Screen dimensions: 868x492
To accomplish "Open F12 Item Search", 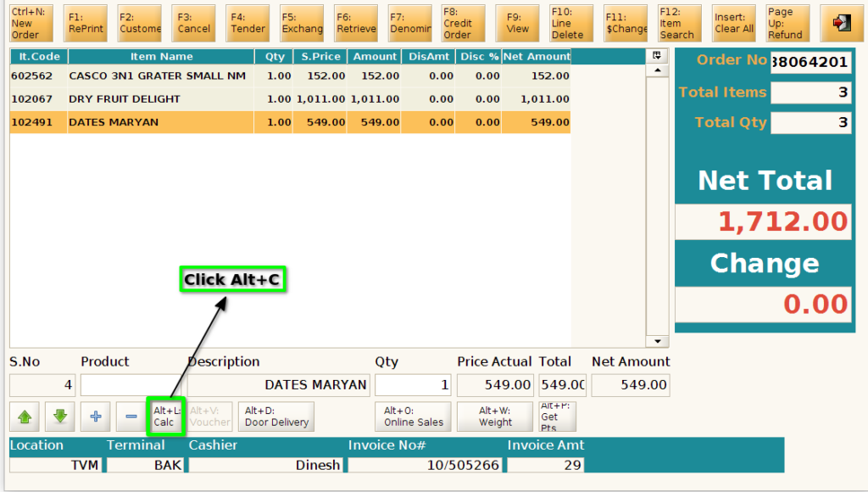I will pyautogui.click(x=680, y=23).
